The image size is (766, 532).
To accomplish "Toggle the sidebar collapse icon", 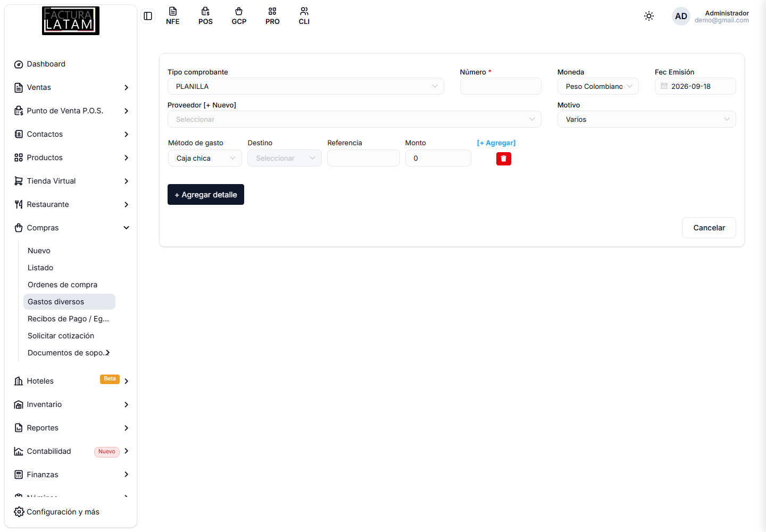I will coord(148,16).
